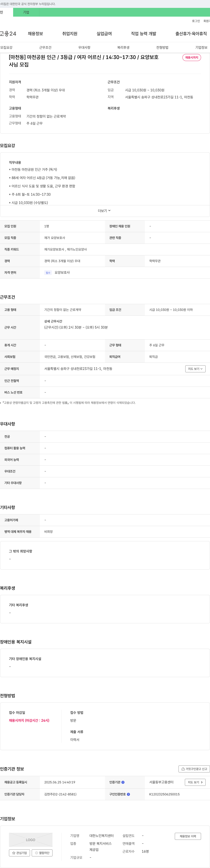This screenshot has width=210, height=868.
Task: Open the 기업 tab at top
Action: tap(26, 12)
